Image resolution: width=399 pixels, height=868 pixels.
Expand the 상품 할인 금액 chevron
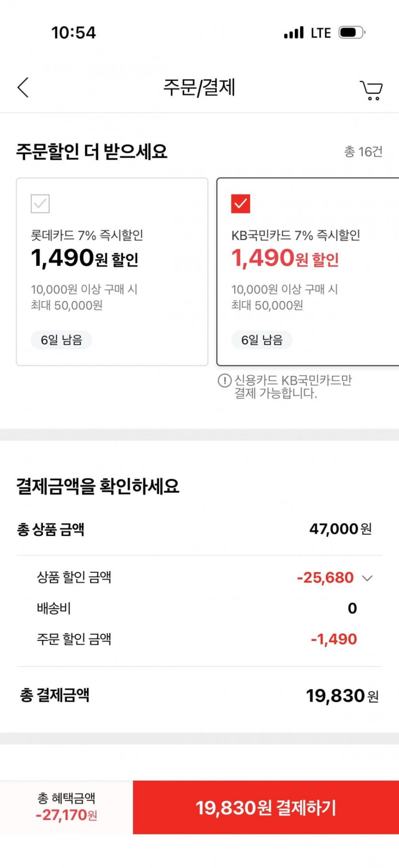[367, 578]
